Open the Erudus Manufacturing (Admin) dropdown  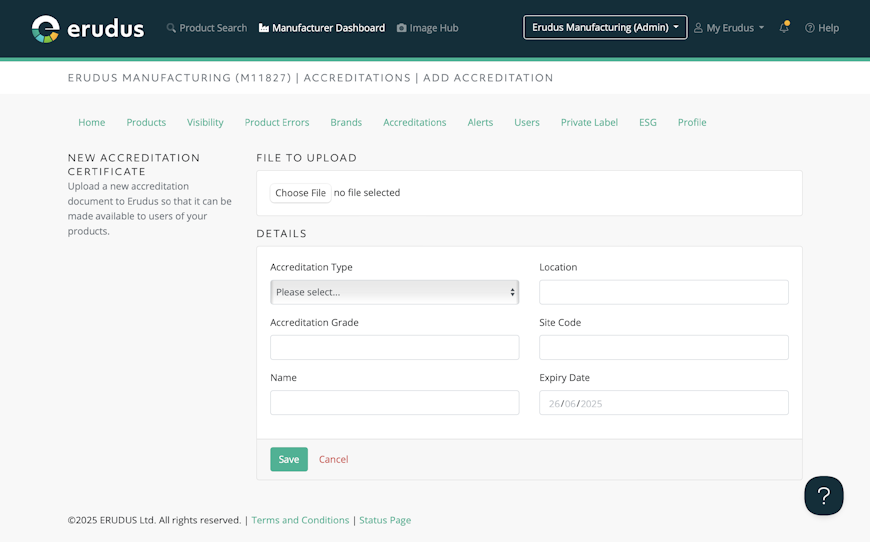pyautogui.click(x=605, y=27)
